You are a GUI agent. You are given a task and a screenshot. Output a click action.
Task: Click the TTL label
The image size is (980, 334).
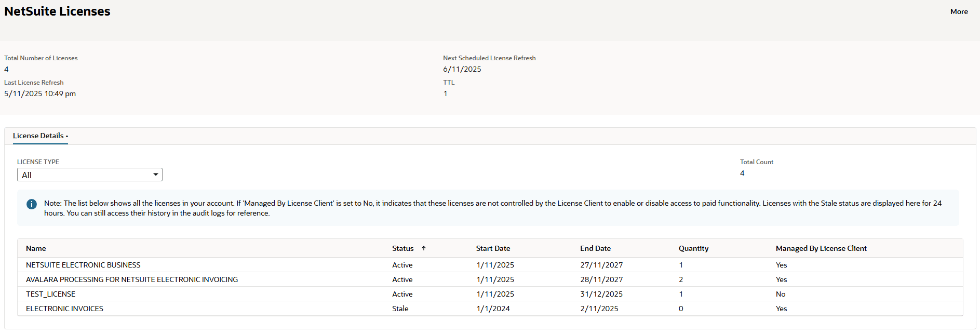click(449, 83)
